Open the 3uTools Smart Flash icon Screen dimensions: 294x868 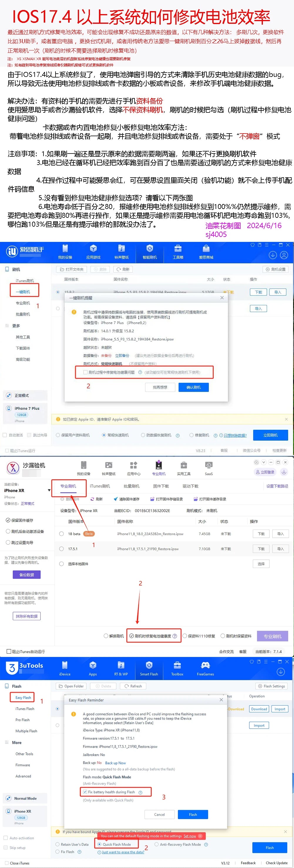[149, 665]
